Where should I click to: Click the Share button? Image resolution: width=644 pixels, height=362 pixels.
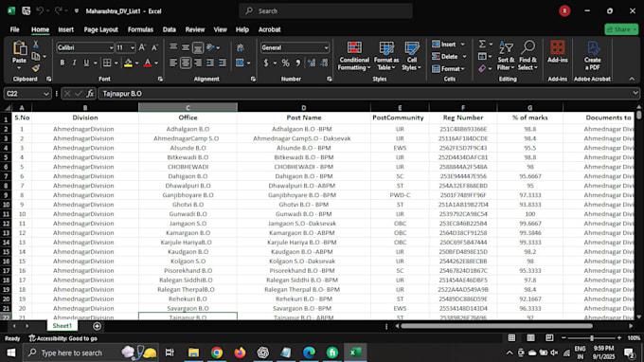click(621, 29)
